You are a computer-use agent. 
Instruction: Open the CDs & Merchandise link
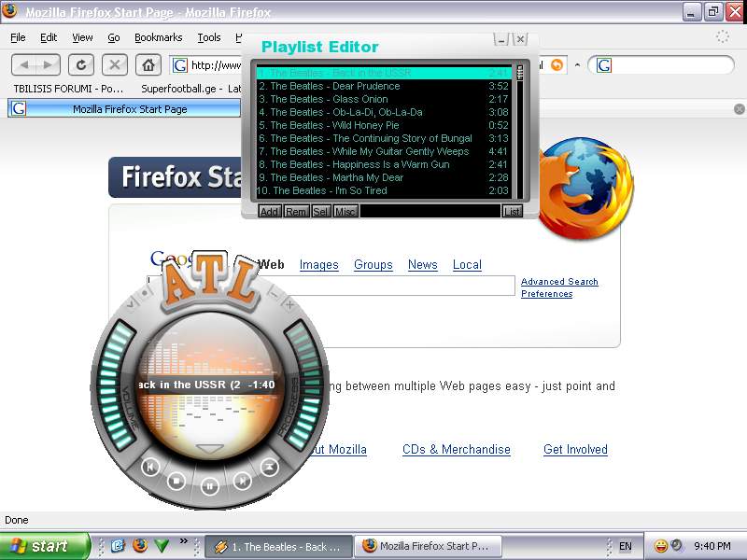[456, 450]
